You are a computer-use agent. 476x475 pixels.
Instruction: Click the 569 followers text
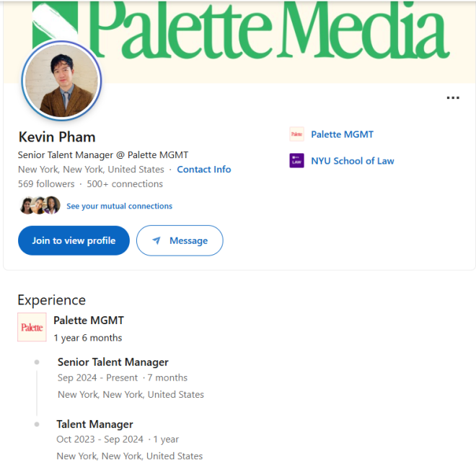tap(46, 184)
